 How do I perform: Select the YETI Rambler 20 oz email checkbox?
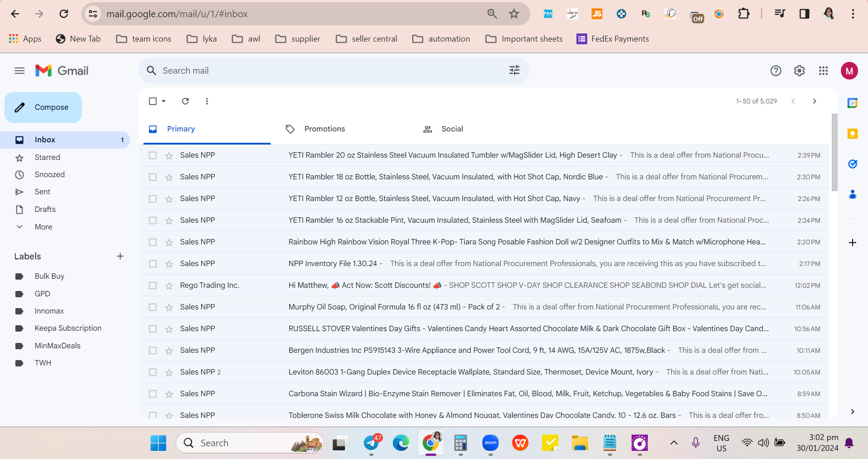(x=153, y=155)
